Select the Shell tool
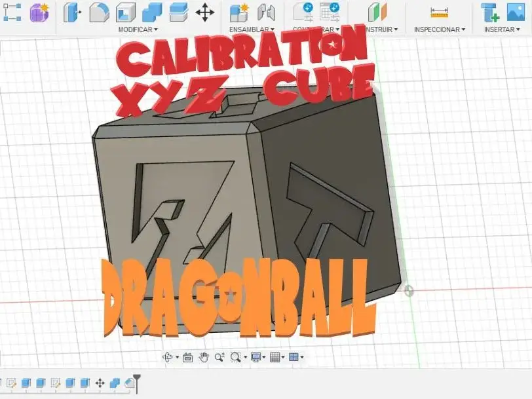This screenshot has width=532, height=399. click(126, 13)
